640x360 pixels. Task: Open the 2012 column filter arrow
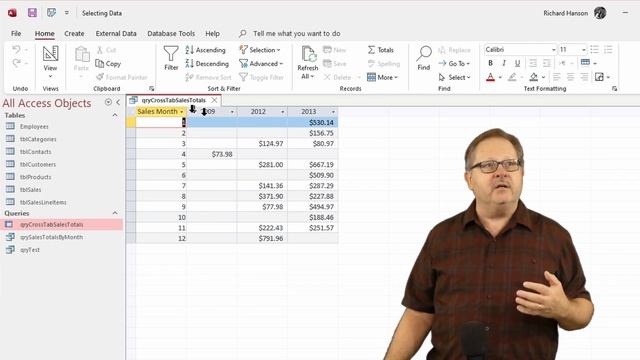(282, 111)
